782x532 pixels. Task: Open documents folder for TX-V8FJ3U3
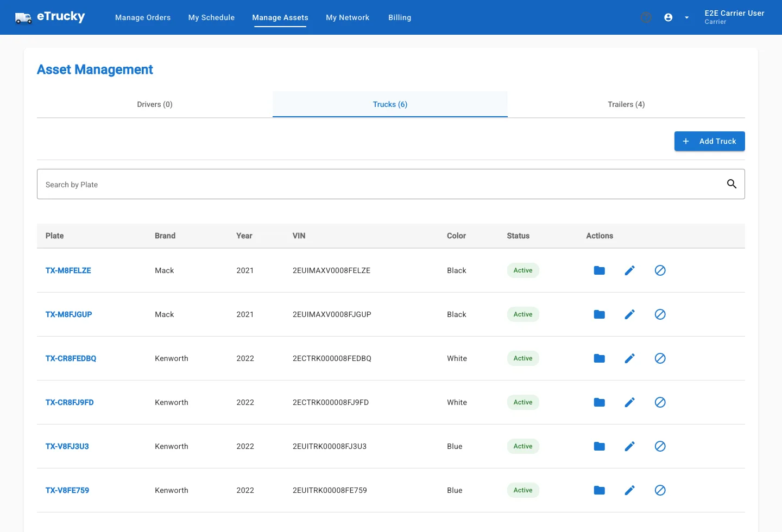coord(600,446)
